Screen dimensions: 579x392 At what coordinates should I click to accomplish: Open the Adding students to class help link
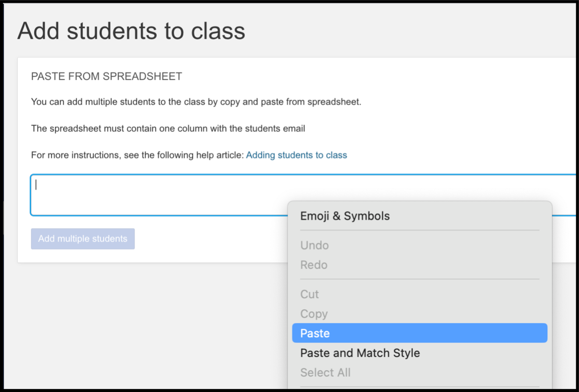(x=296, y=155)
